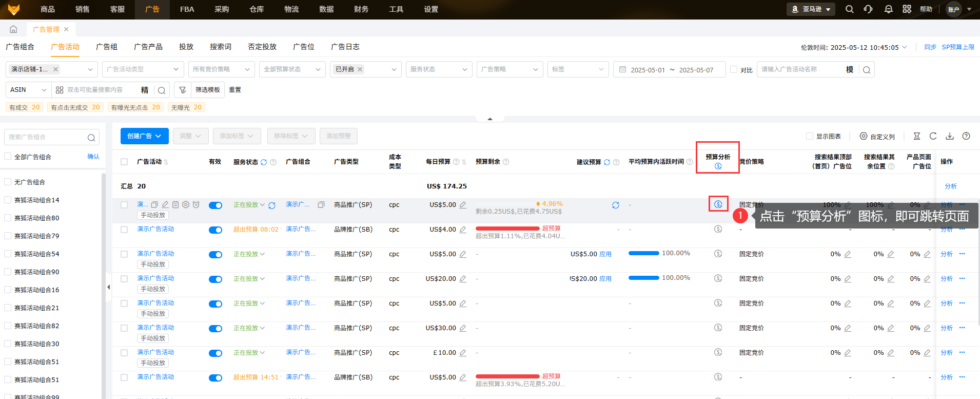Click the download icon above the table

tap(950, 136)
